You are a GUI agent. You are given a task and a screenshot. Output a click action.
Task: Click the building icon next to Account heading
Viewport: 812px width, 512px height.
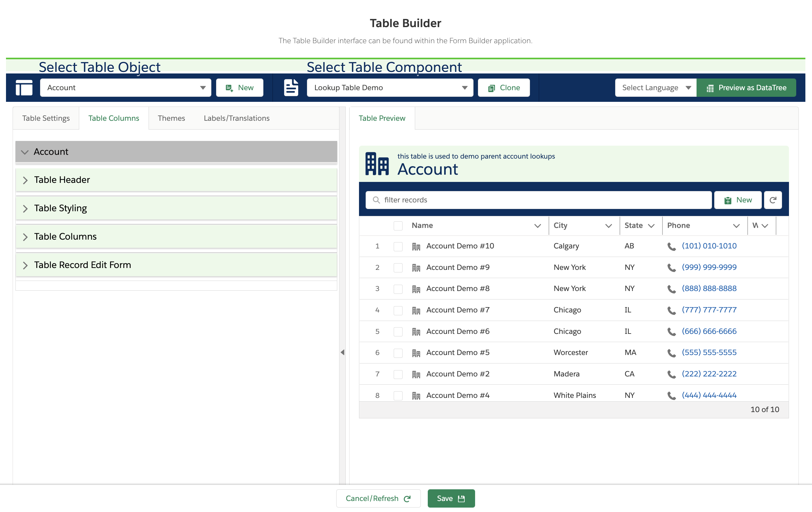point(377,164)
